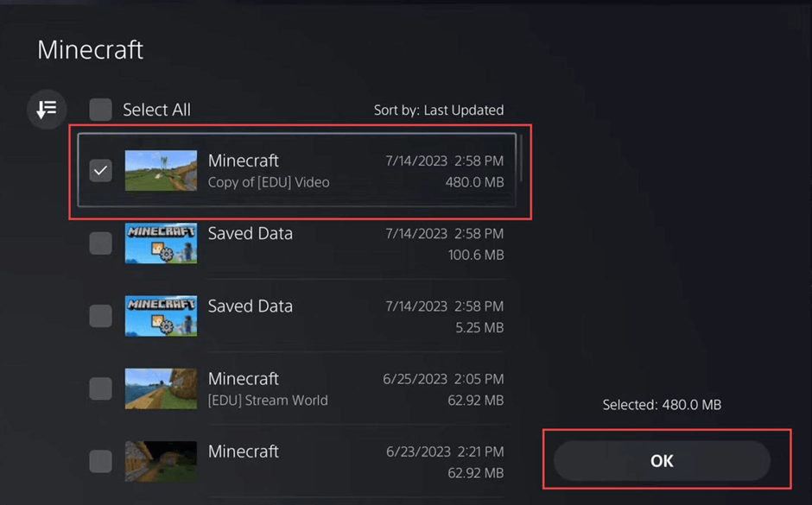Select the Copy of [EDU] Video entry

point(302,170)
